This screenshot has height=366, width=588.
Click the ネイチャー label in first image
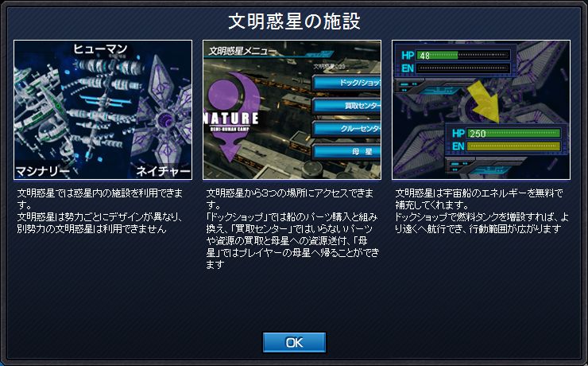click(163, 171)
